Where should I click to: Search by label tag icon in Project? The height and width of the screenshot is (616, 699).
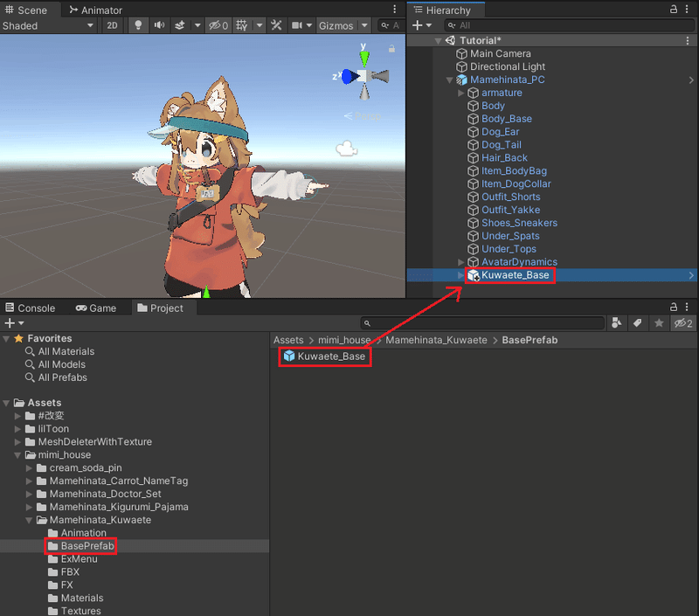[638, 322]
